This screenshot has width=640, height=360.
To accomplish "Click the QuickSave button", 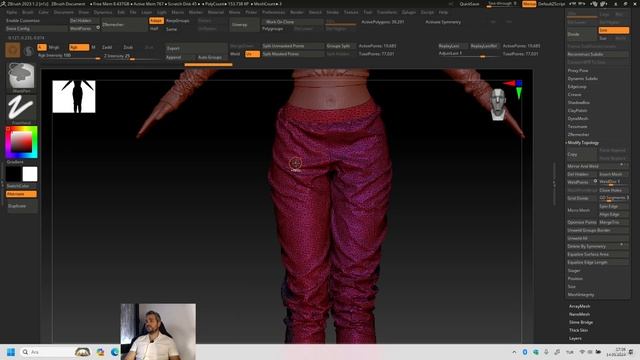I will [x=469, y=4].
